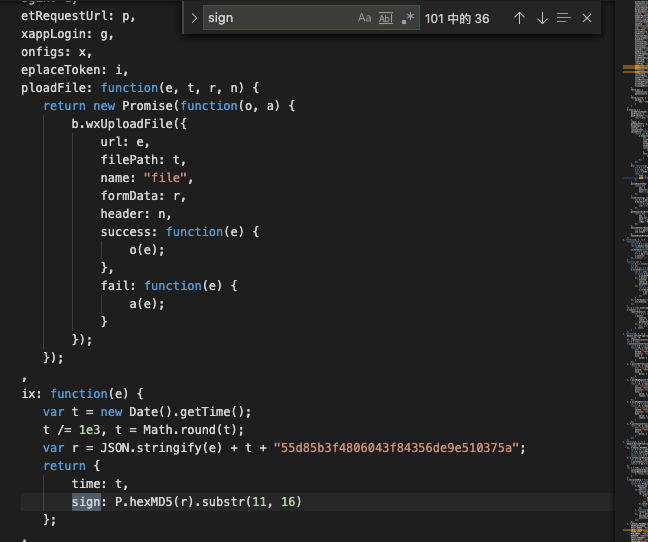Go to previous match arrow
648x542 pixels.
519,18
